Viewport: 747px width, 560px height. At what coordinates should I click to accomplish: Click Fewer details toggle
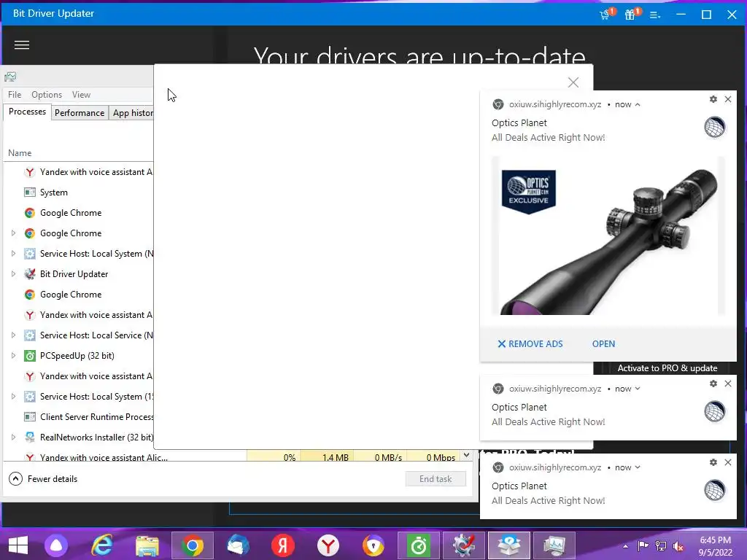pyautogui.click(x=43, y=478)
